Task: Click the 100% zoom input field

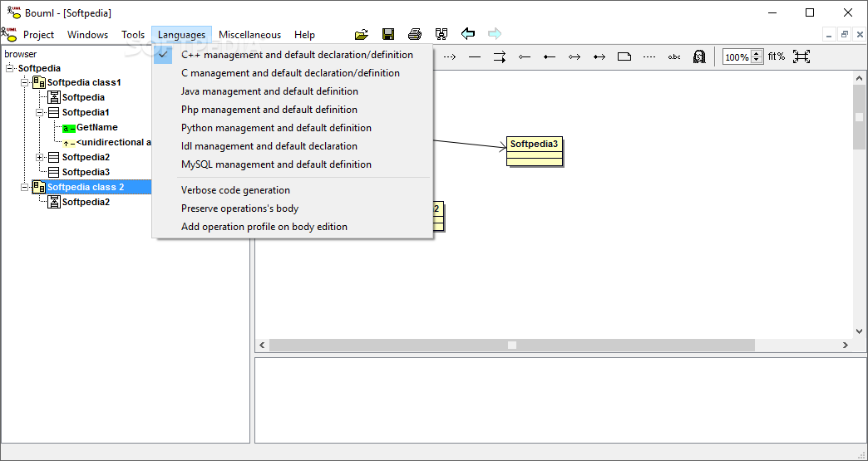Action: pyautogui.click(x=737, y=57)
